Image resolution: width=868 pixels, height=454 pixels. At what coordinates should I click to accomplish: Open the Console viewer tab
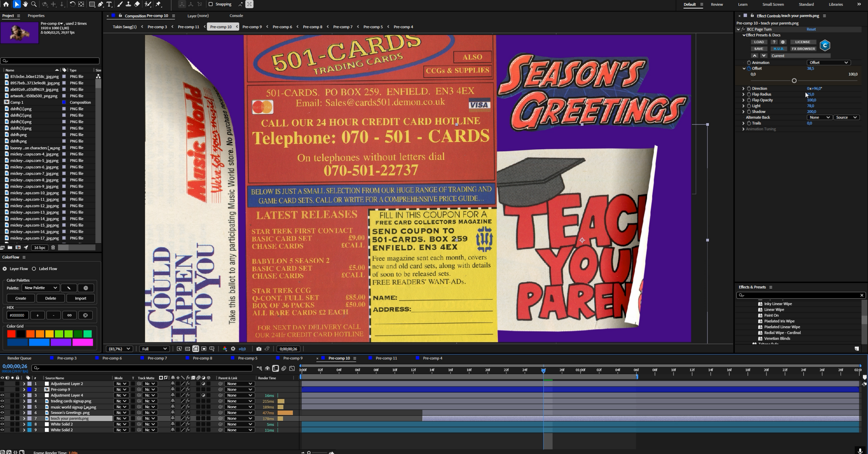click(236, 16)
